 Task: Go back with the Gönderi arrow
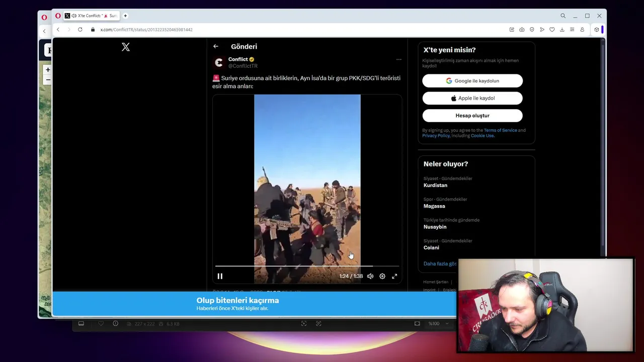pyautogui.click(x=216, y=46)
